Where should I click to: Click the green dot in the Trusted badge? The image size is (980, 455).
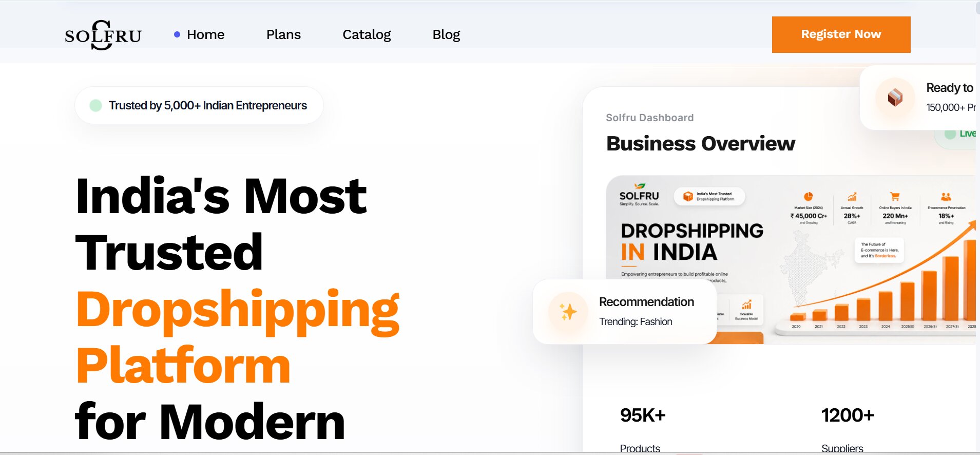[x=95, y=106]
